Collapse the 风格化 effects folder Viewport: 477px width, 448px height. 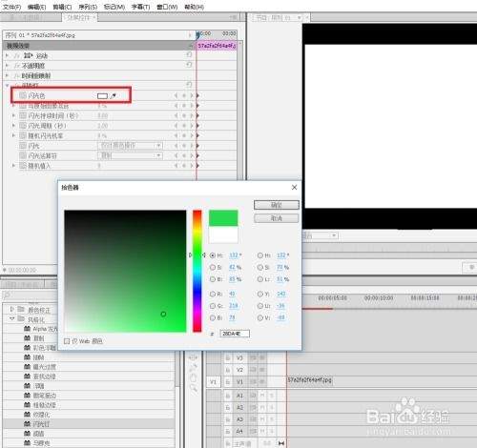pyautogui.click(x=12, y=318)
